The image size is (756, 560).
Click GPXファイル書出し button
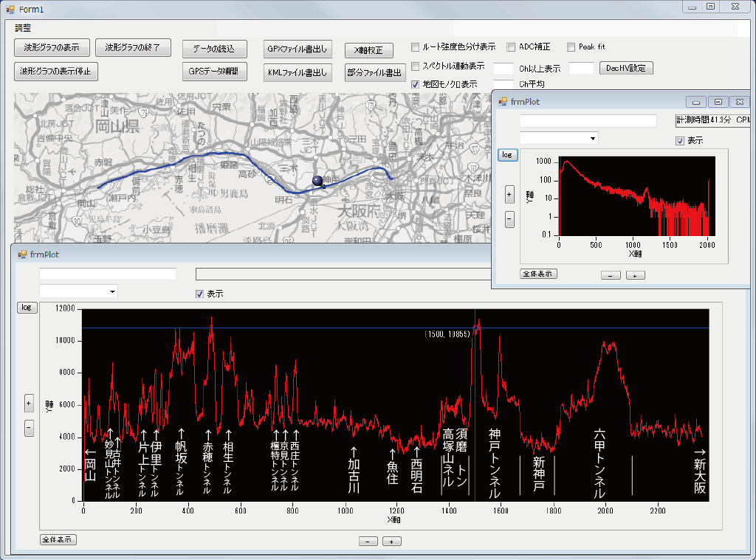tap(298, 49)
